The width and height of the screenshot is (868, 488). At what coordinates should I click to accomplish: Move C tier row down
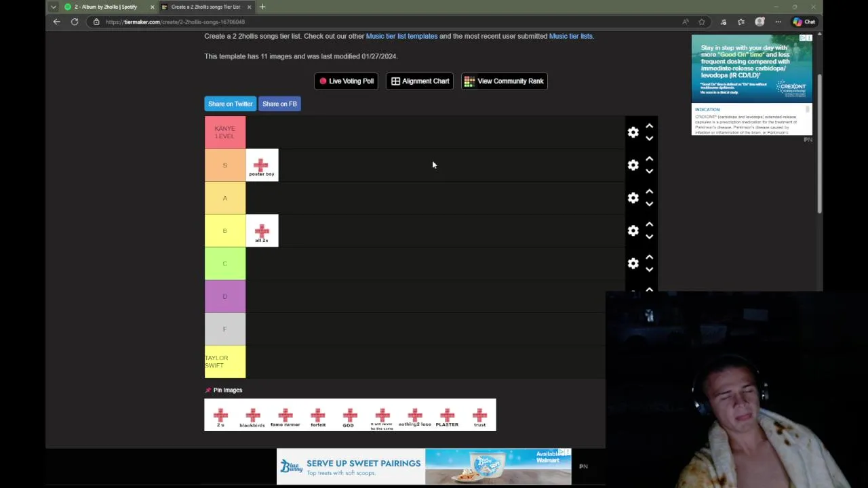649,269
